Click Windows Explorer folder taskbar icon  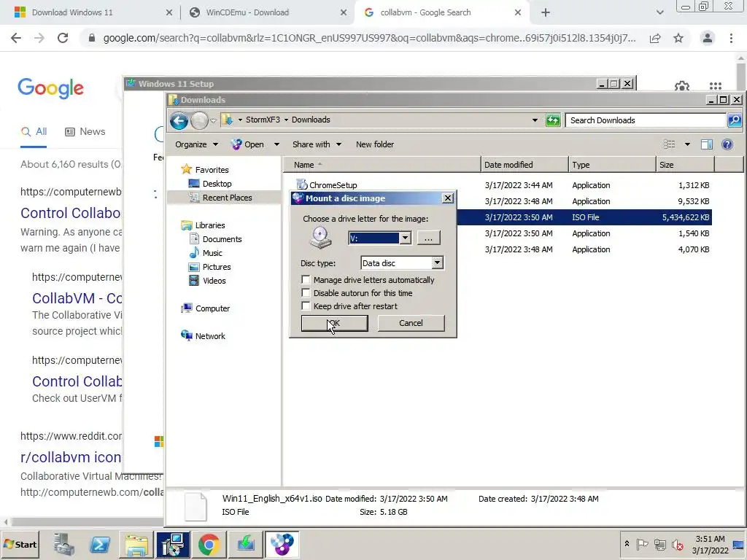click(136, 545)
